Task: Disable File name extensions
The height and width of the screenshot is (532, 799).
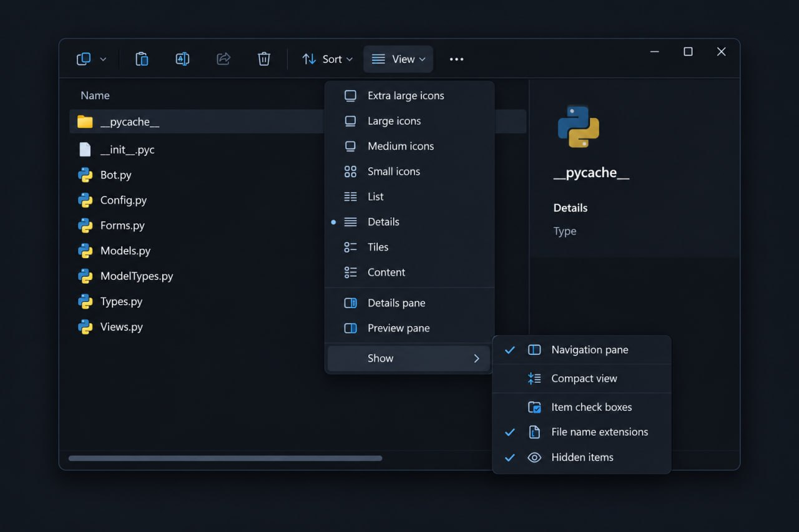Action: (x=582, y=432)
